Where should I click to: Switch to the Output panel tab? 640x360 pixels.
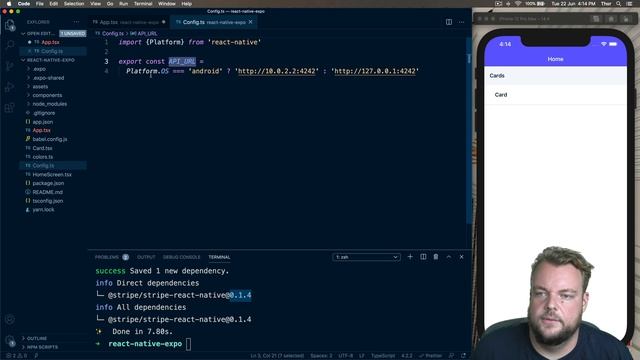point(146,257)
